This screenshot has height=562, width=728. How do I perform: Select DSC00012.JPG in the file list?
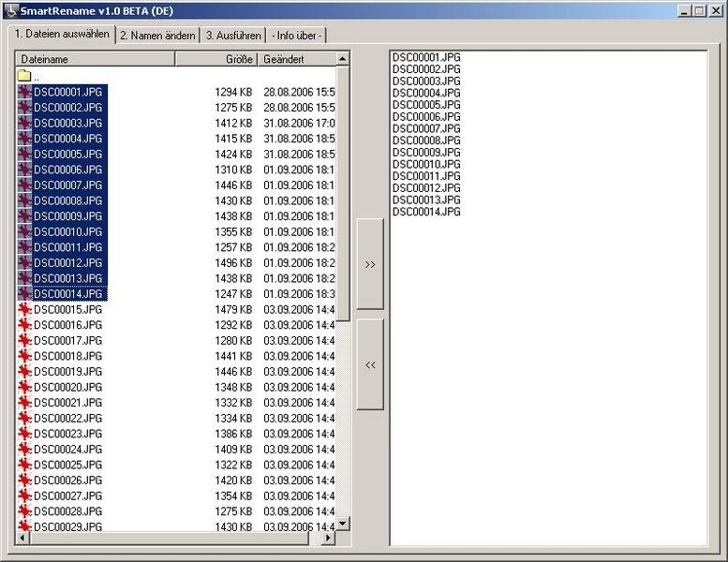[67, 262]
